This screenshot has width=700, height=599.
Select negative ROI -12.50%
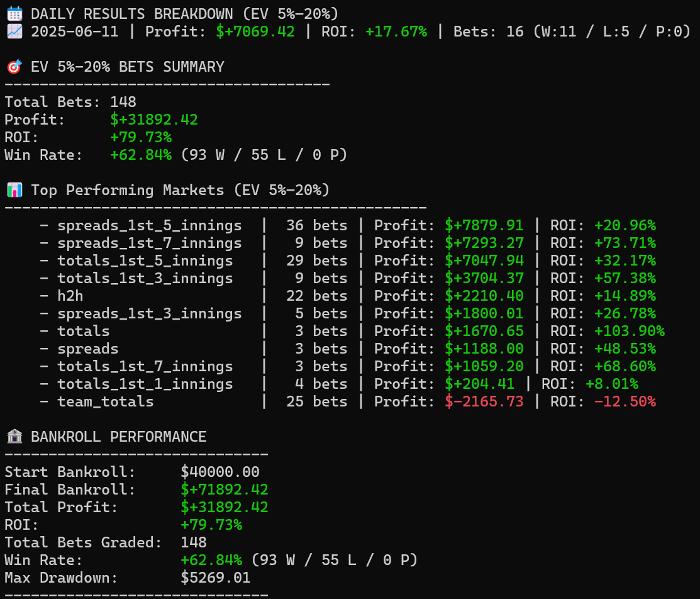pyautogui.click(x=625, y=401)
